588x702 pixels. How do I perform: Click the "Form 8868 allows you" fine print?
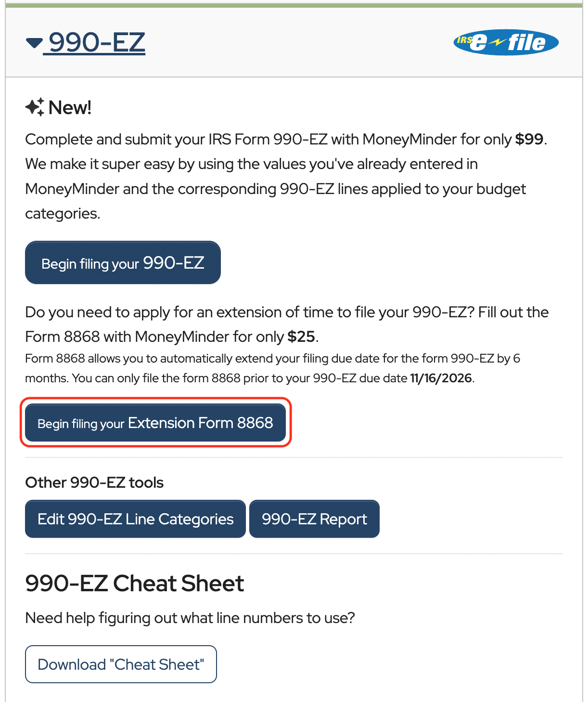273,368
